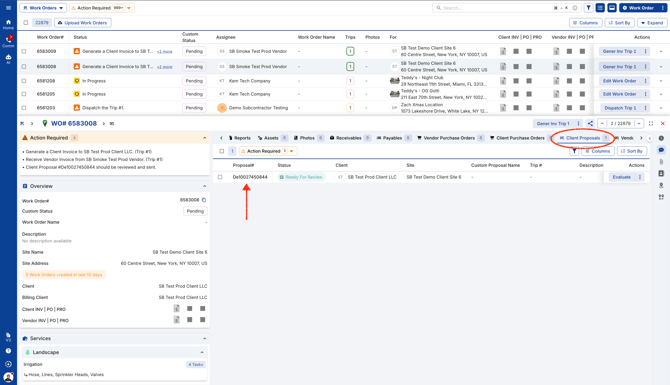Open the comments chat icon on right rail

coord(661,150)
